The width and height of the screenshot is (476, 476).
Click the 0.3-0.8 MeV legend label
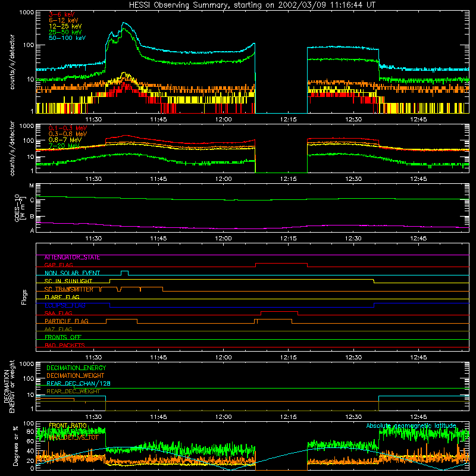point(68,134)
